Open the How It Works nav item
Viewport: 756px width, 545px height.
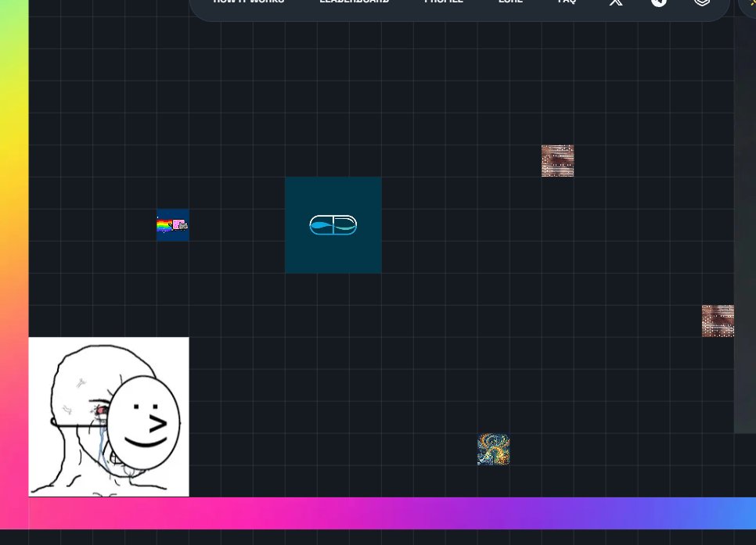249,2
